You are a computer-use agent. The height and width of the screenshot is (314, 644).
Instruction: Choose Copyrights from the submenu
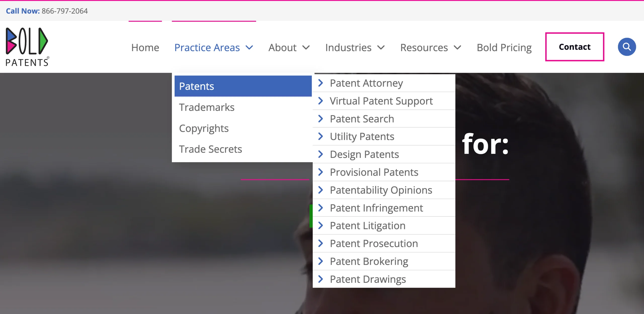pyautogui.click(x=204, y=128)
